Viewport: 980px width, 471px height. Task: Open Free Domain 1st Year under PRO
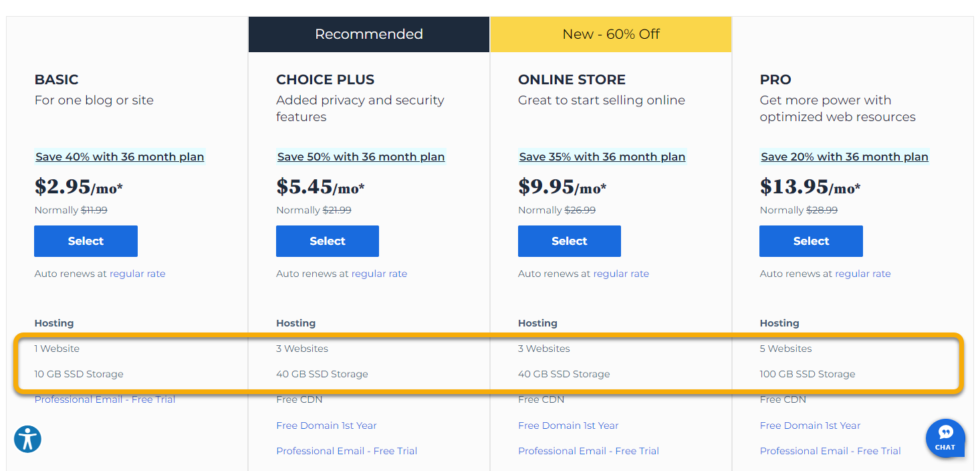[810, 425]
